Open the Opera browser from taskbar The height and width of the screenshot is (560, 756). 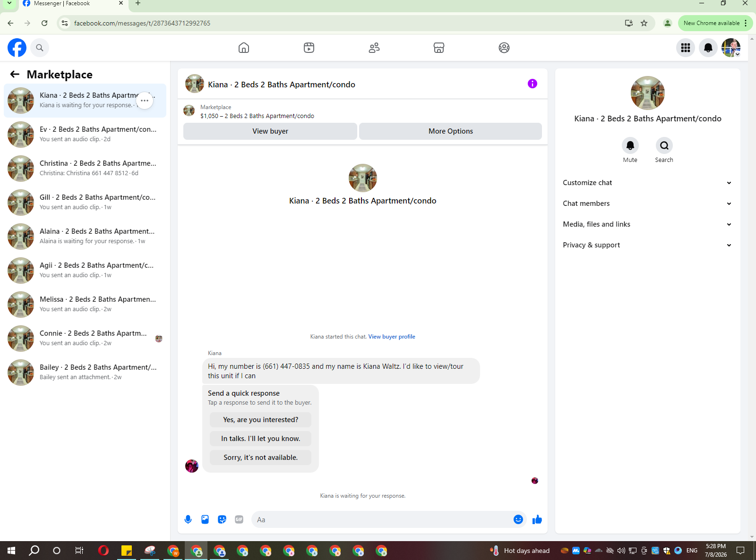pos(103,551)
